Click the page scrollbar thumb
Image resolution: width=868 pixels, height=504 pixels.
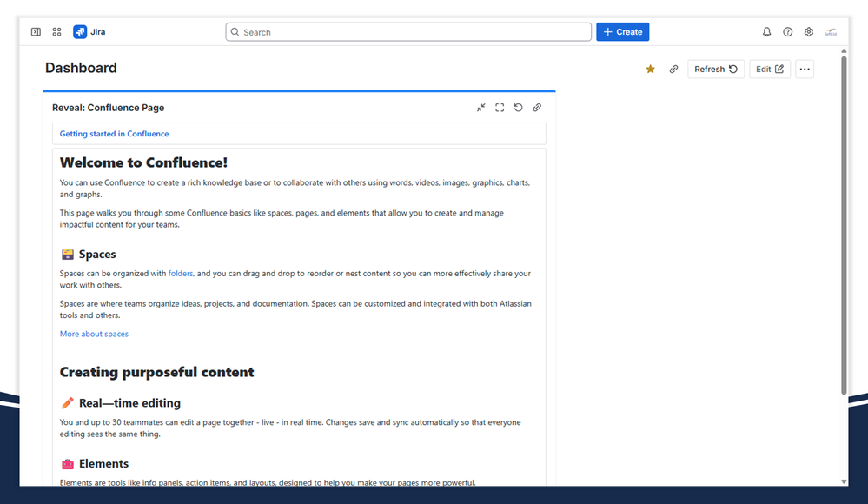pyautogui.click(x=845, y=224)
